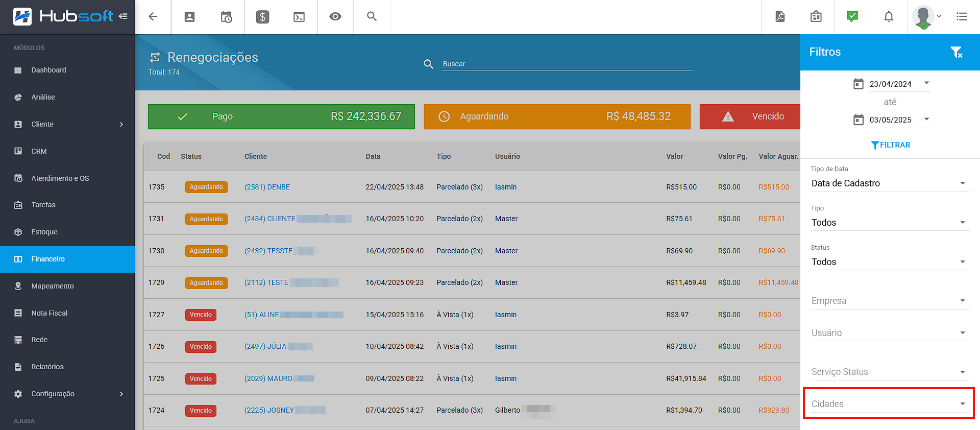Open the end date 03/05/2025 dropdown
Viewport: 980px width, 430px height.
tap(899, 120)
